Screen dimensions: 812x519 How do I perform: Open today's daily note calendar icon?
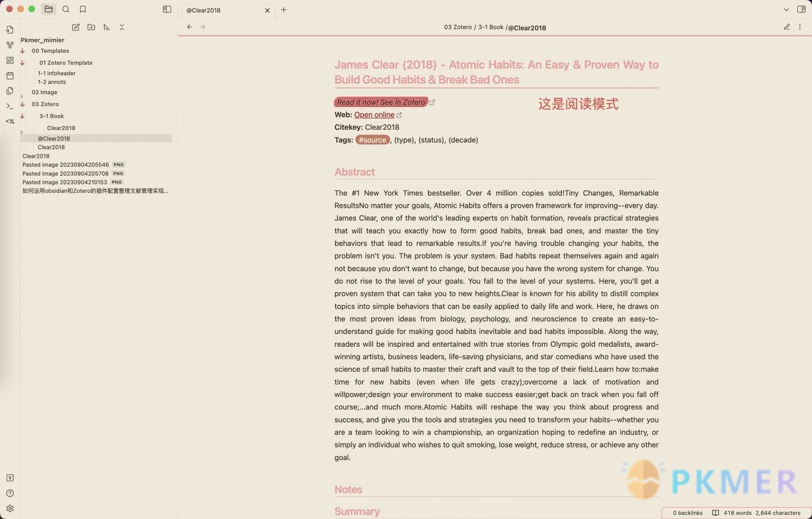point(10,75)
